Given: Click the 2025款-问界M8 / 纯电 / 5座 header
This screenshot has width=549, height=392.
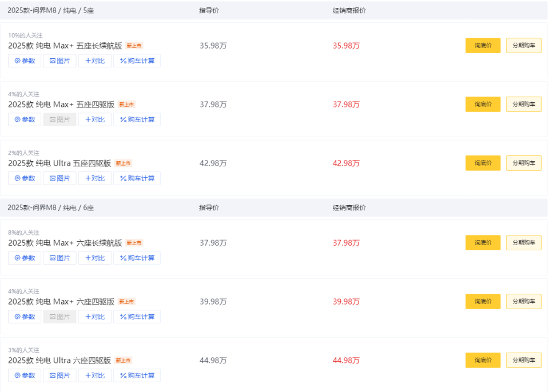Looking at the screenshot, I should [51, 10].
